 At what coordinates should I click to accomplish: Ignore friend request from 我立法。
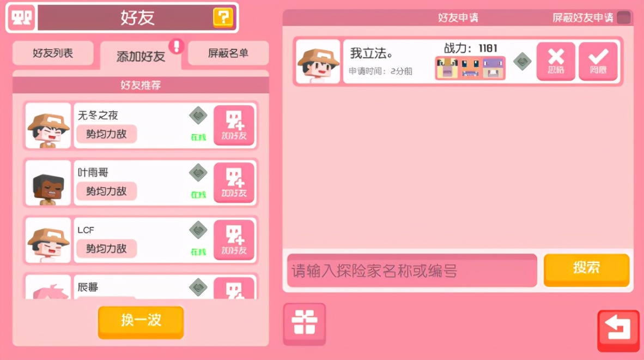click(556, 61)
